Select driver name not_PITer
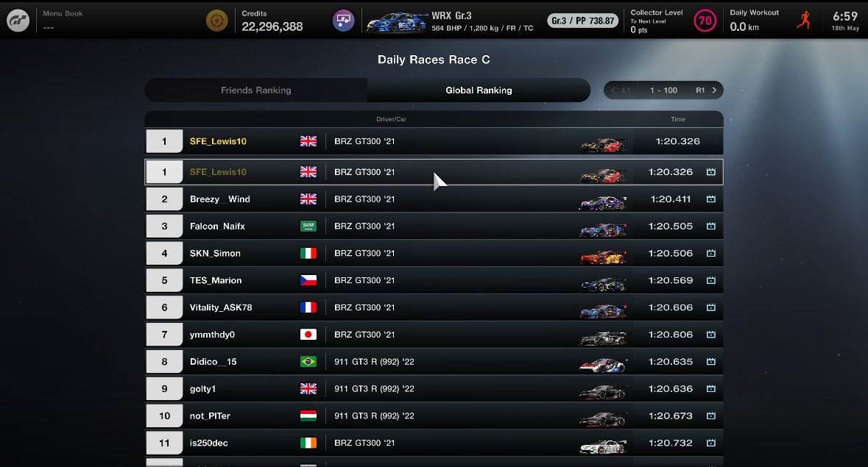The image size is (868, 467). [210, 416]
